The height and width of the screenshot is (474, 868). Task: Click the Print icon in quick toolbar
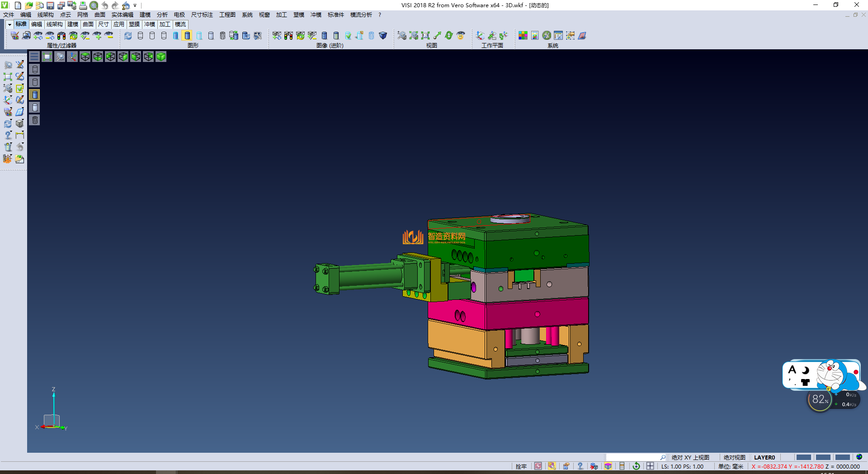[x=83, y=5]
